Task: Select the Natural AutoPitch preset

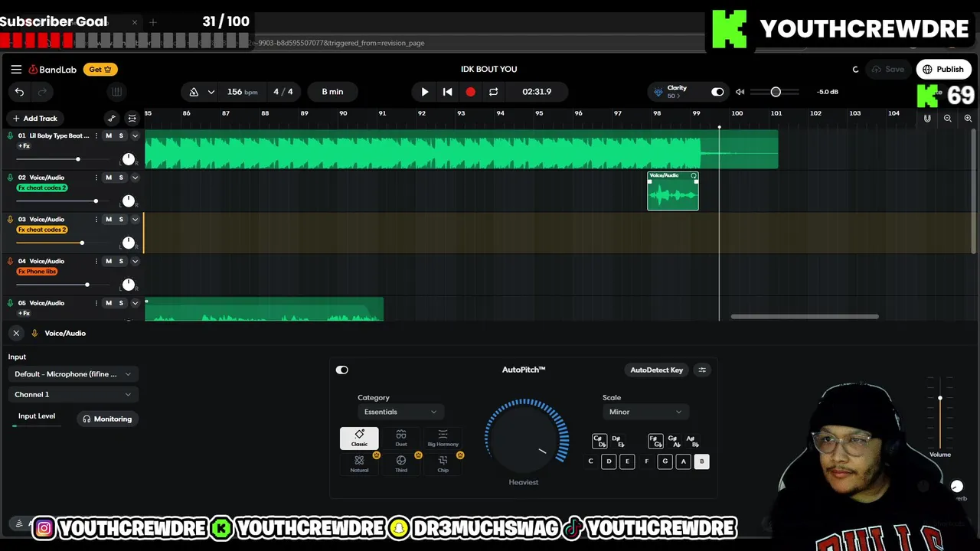Action: tap(359, 464)
